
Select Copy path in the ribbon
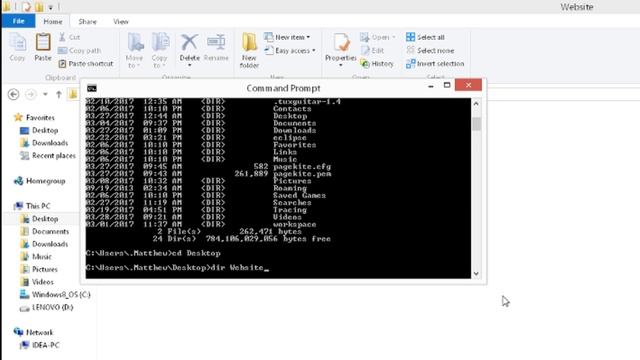[x=79, y=51]
